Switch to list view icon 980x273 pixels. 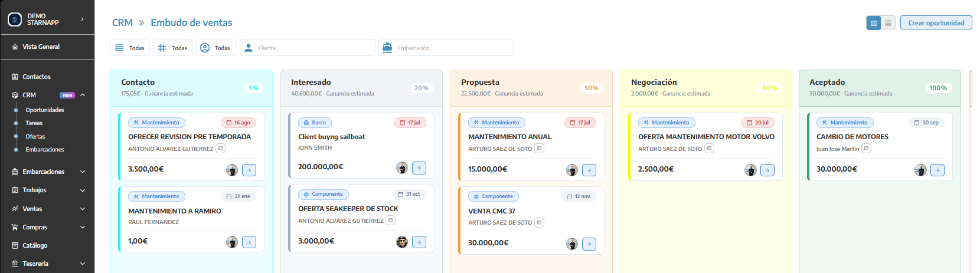[888, 23]
